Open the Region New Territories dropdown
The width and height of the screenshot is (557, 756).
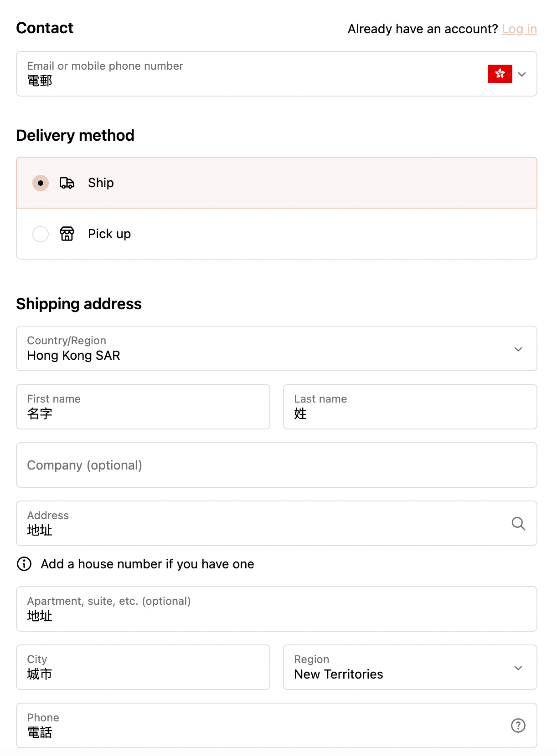(410, 667)
